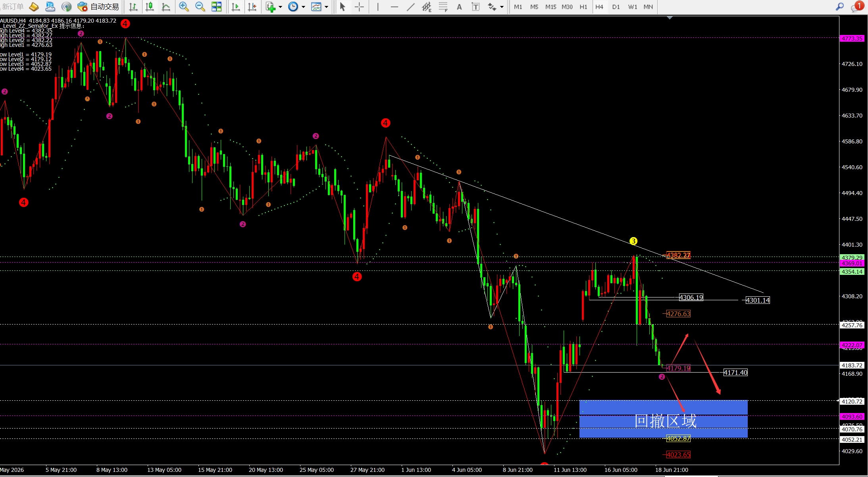Zoom in on the chart

pos(183,7)
